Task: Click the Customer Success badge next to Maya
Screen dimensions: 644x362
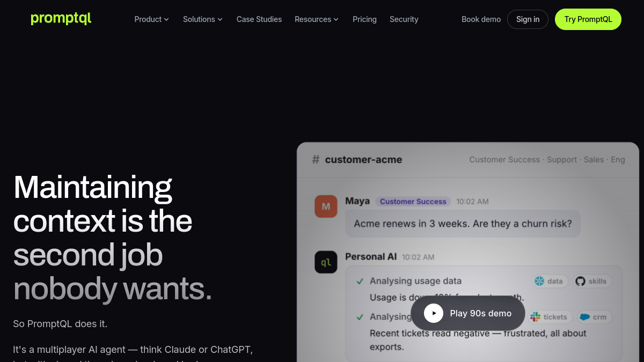Action: pyautogui.click(x=413, y=202)
